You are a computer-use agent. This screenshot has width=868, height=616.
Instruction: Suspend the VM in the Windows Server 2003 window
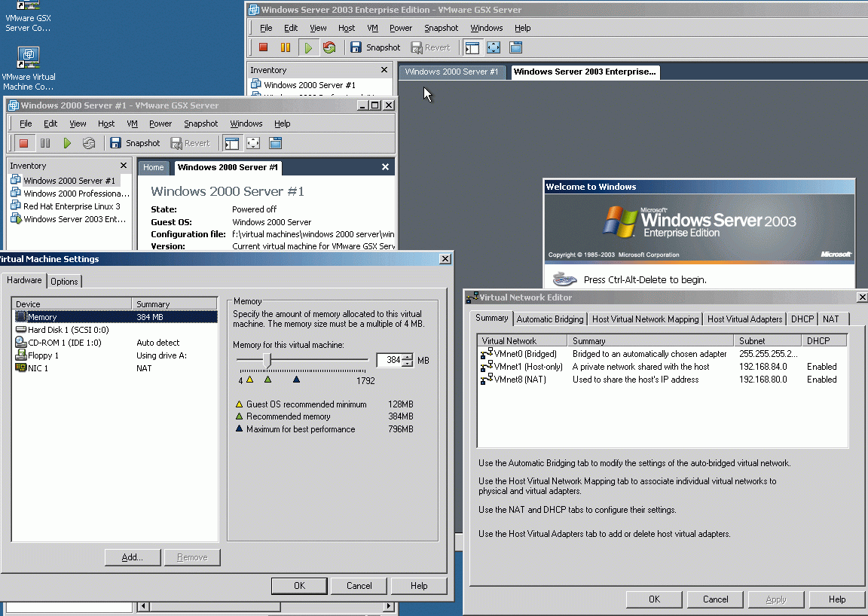point(286,47)
